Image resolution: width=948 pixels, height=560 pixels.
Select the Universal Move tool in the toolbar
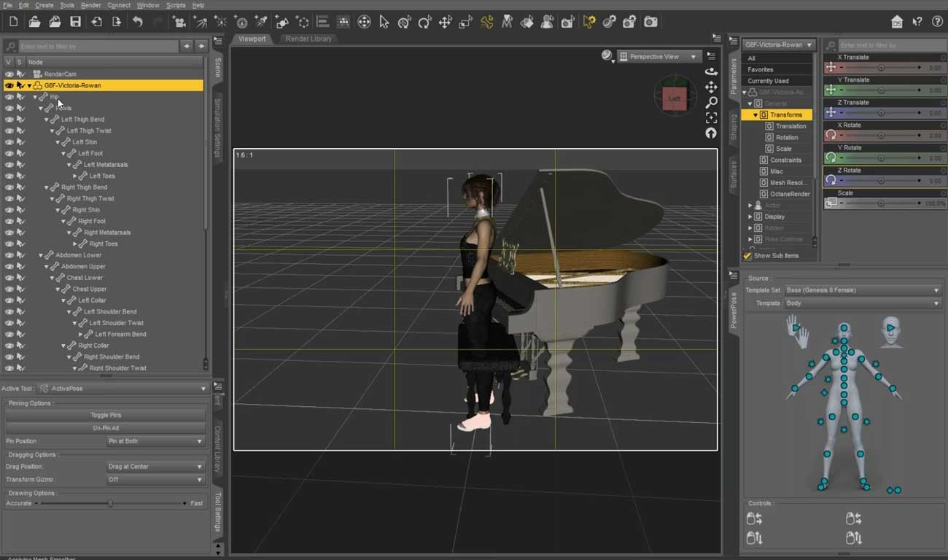[443, 22]
